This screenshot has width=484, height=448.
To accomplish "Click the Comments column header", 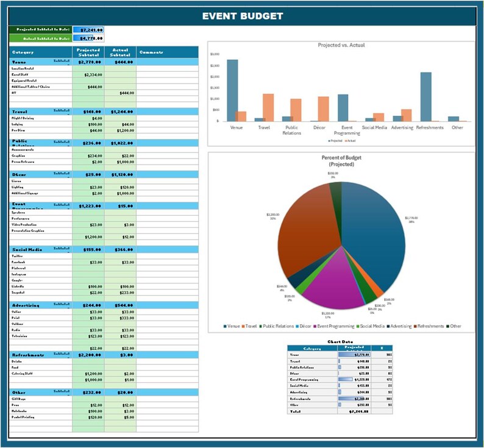I will click(167, 52).
